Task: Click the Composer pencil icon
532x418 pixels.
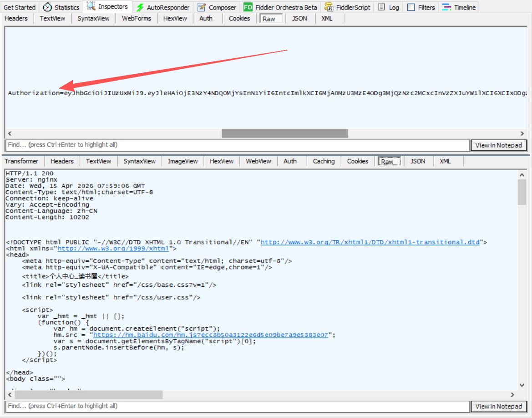Action: click(202, 7)
